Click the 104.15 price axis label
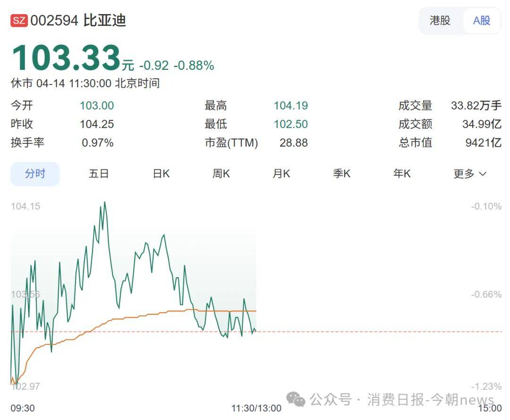This screenshot has width=510, height=420. click(25, 206)
